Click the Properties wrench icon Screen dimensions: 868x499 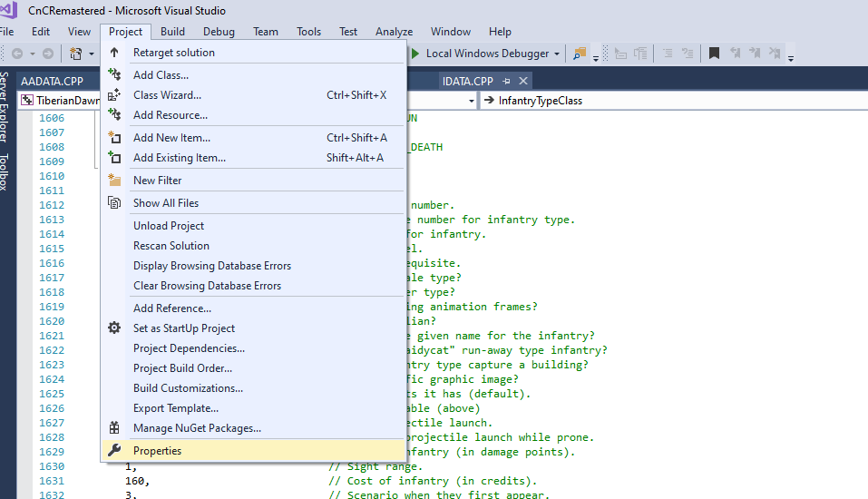click(x=114, y=450)
